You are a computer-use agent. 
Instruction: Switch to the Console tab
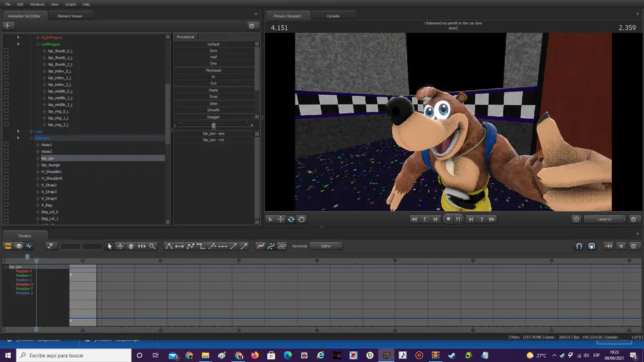click(x=333, y=16)
